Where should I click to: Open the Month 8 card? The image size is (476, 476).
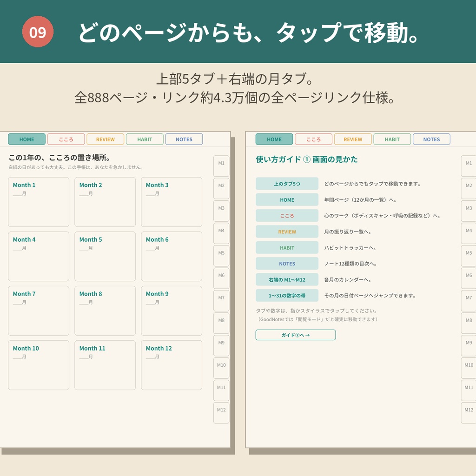tap(105, 311)
